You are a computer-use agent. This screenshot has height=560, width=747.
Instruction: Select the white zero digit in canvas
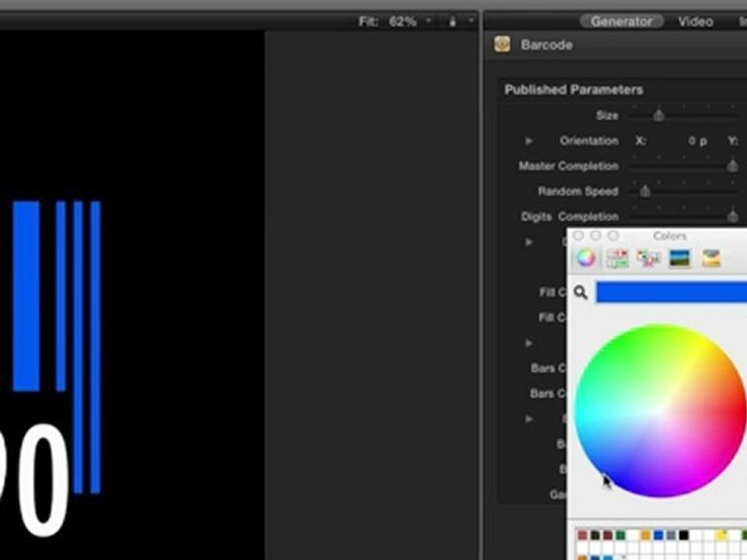(44, 481)
